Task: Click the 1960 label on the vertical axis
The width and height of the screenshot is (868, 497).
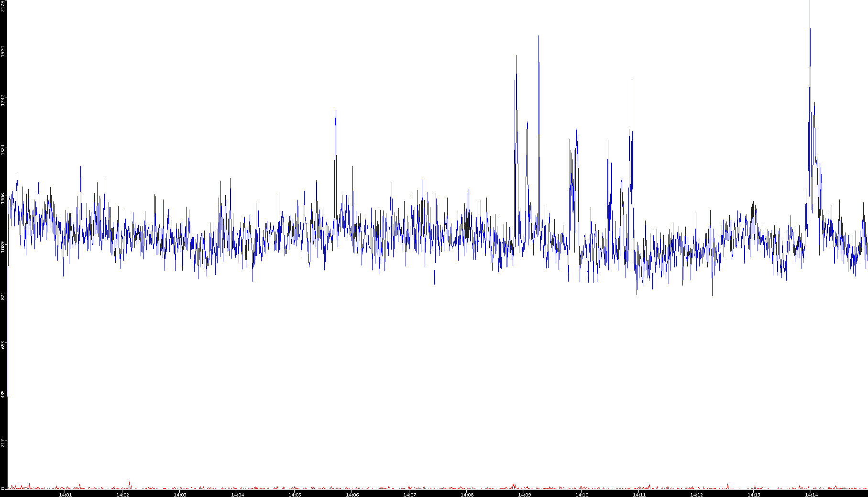Action: coord(3,51)
